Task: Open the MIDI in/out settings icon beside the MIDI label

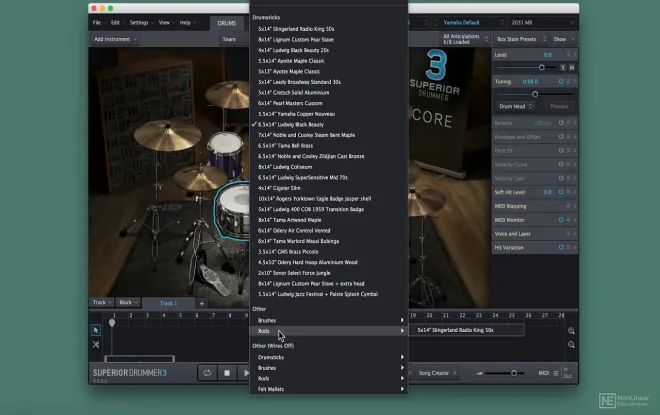Action: (x=556, y=373)
